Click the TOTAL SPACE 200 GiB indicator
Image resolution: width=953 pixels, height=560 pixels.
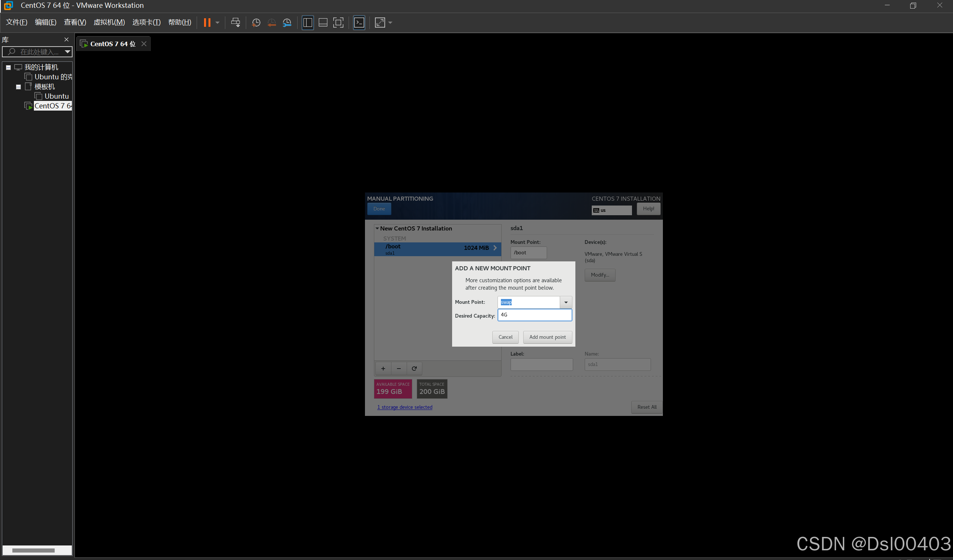[432, 389]
